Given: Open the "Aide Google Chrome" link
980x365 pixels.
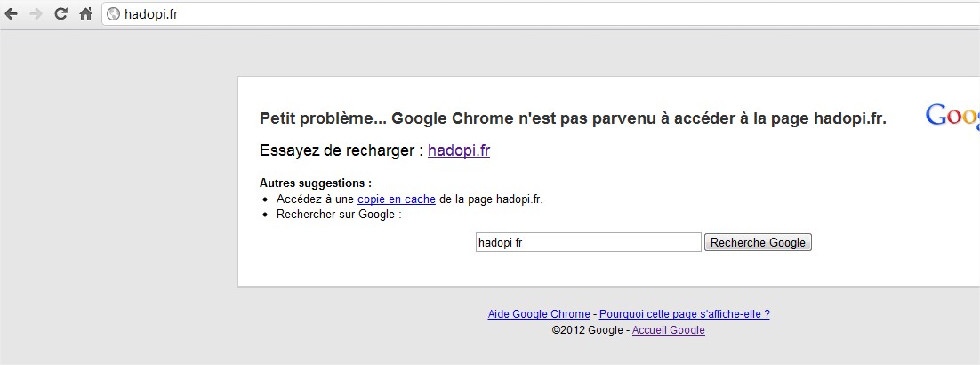Looking at the screenshot, I should point(539,314).
